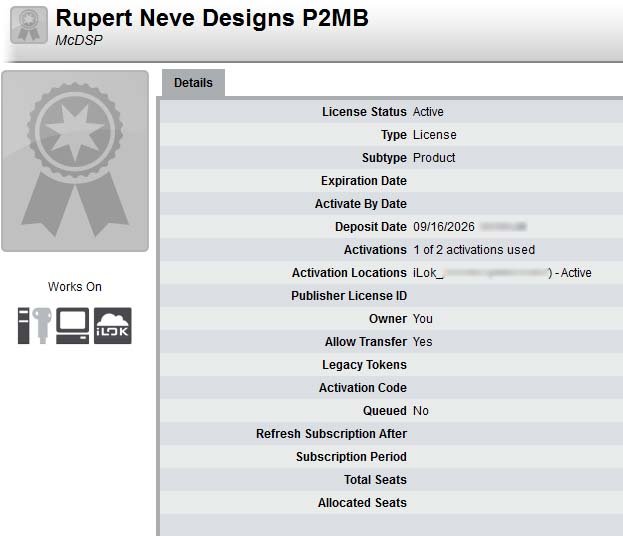Click the Total Seats label
Screen dimensions: 623x536
375,480
